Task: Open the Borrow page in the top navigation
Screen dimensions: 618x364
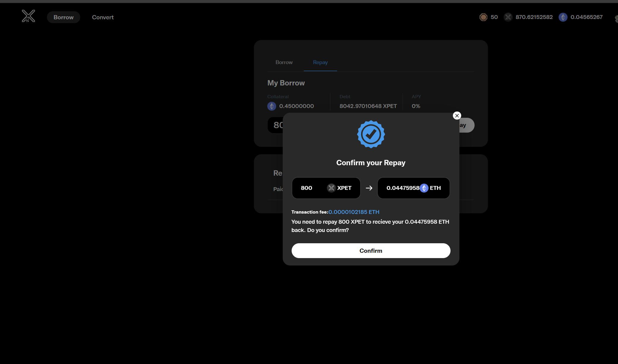Action: point(63,17)
